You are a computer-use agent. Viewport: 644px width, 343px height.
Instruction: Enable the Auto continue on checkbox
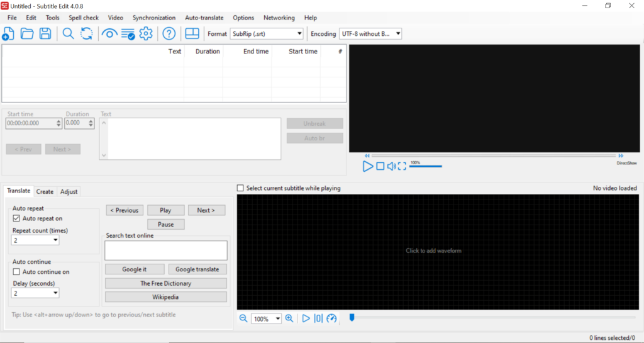coord(17,272)
